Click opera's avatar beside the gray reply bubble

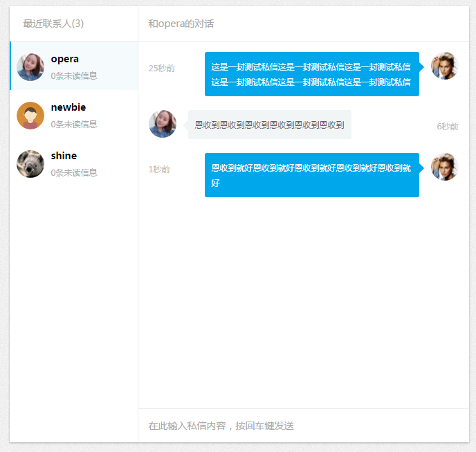[163, 124]
